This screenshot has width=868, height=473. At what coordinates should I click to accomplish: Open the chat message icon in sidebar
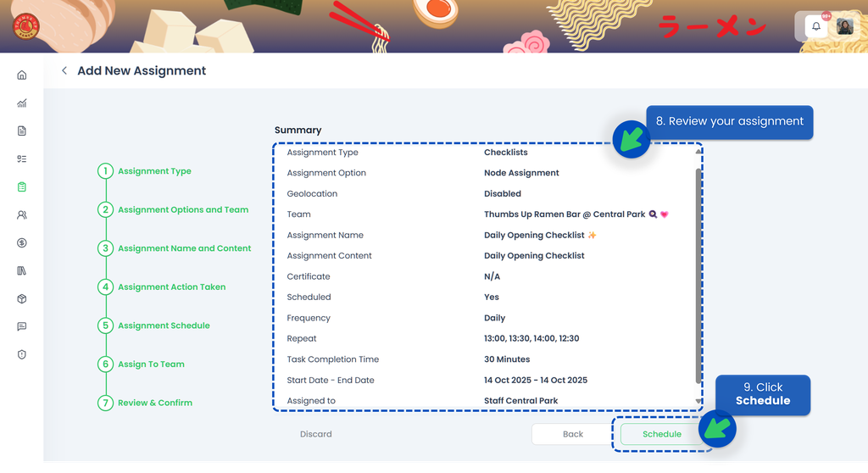tap(22, 326)
